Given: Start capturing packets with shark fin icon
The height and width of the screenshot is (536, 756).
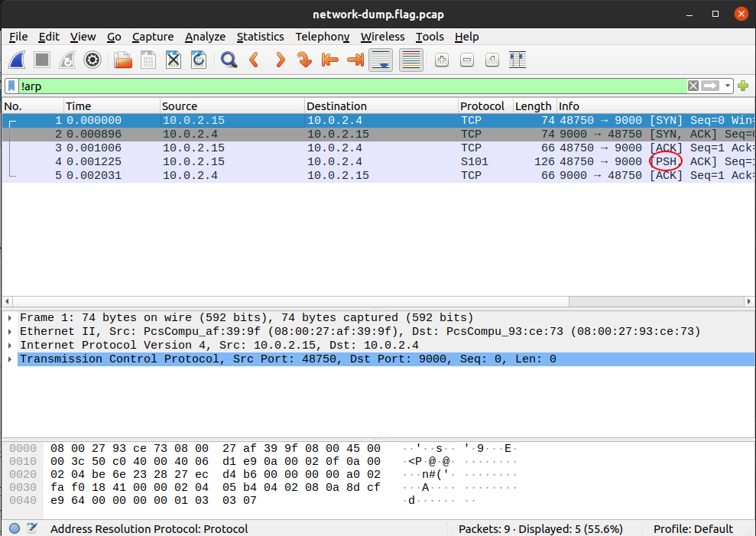Looking at the screenshot, I should [x=18, y=60].
